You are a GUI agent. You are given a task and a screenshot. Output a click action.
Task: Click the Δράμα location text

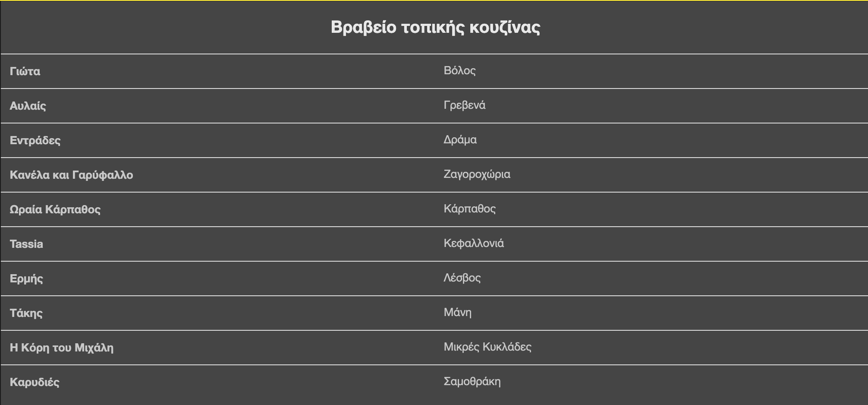[x=460, y=139]
